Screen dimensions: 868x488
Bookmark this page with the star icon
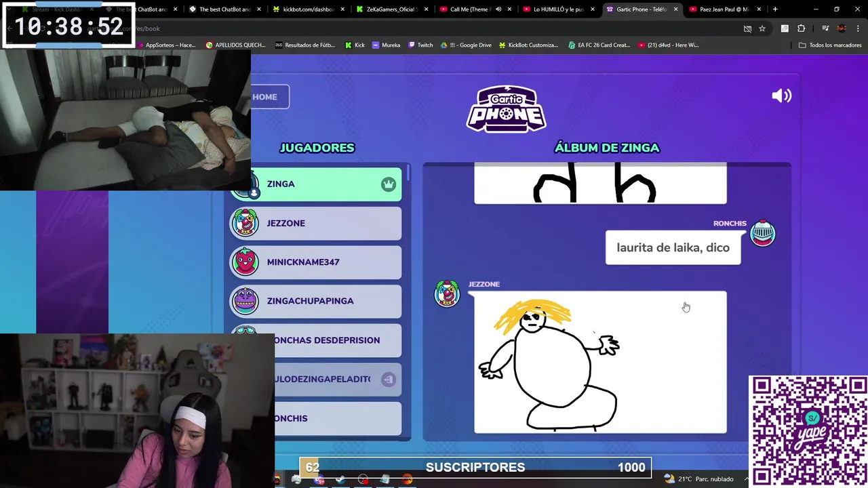click(x=762, y=28)
